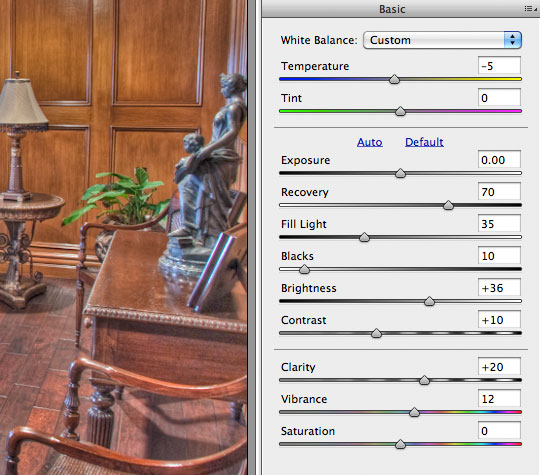This screenshot has height=475, width=540.
Task: Click the Blacks slider handle
Action: click(x=304, y=269)
